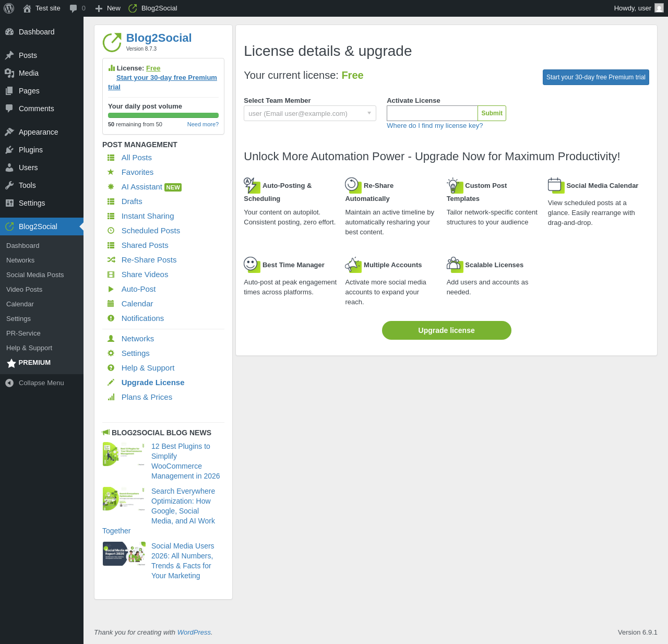This screenshot has height=644, width=668.
Task: Click the bars icon beside Plans & Prices
Action: click(x=111, y=397)
